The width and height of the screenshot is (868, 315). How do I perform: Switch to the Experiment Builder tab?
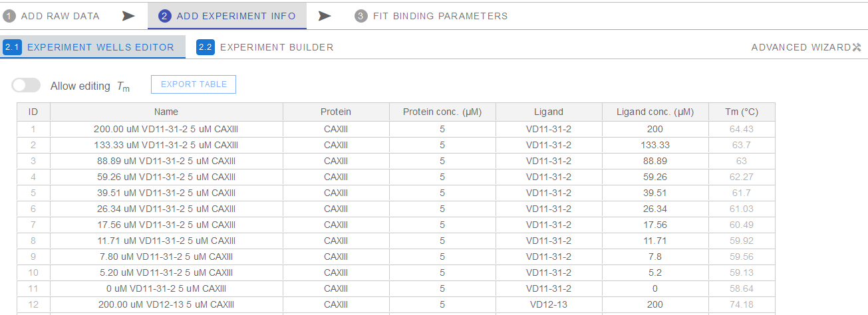pos(277,47)
